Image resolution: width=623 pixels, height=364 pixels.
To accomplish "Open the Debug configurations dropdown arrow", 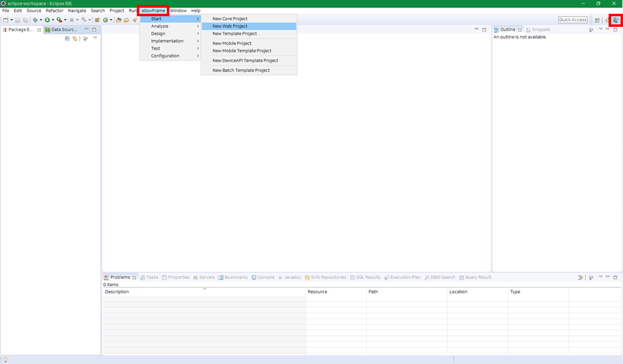I will pos(41,20).
